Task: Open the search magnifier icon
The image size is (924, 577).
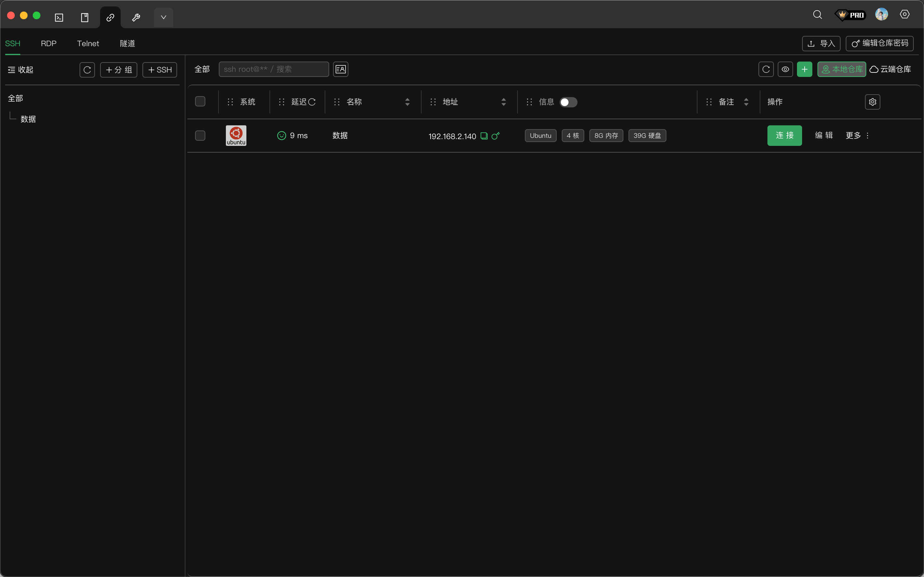Action: click(817, 15)
